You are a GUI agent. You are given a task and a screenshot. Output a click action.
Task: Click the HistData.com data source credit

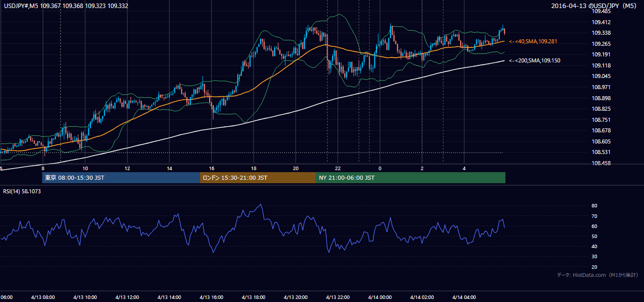pos(598,275)
